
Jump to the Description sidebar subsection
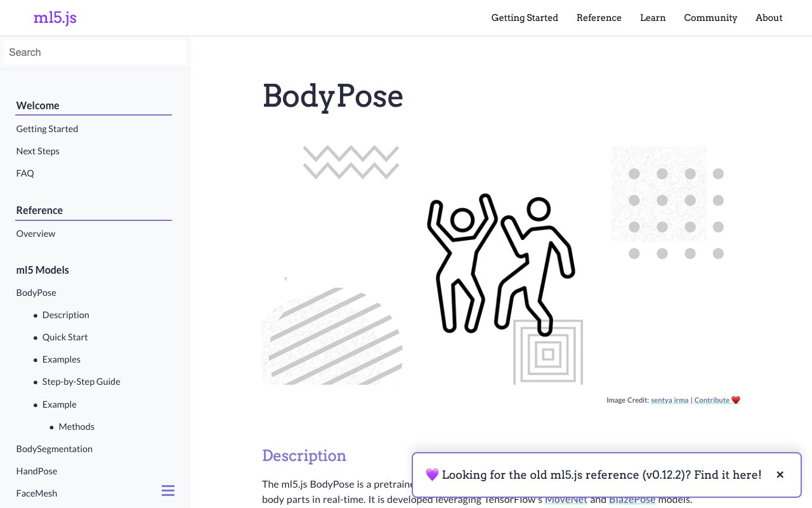[65, 315]
